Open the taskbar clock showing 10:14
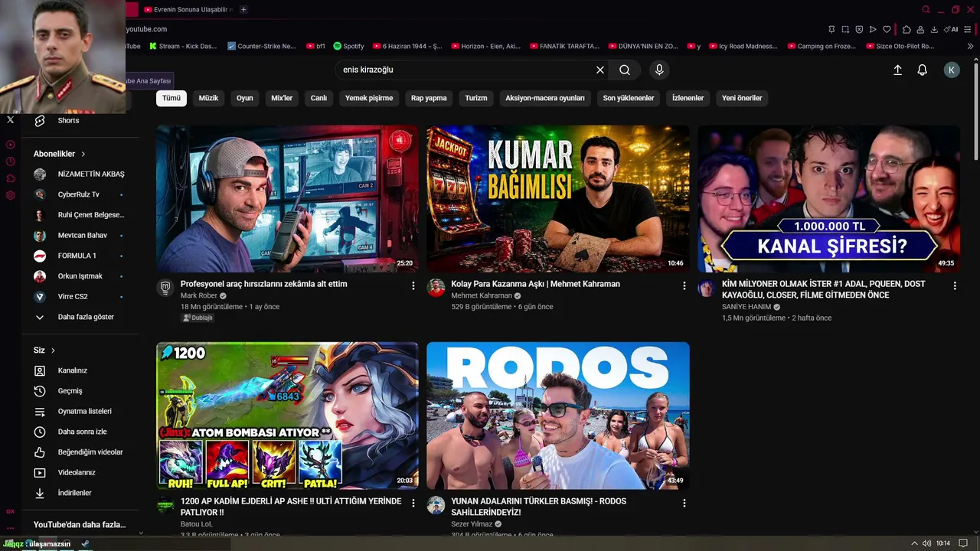The height and width of the screenshot is (551, 980). coord(943,543)
